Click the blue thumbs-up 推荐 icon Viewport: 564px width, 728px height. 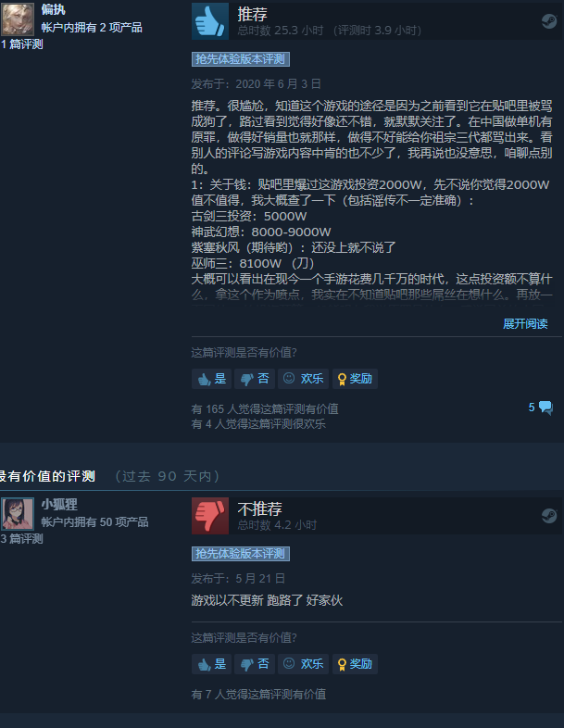coord(210,21)
